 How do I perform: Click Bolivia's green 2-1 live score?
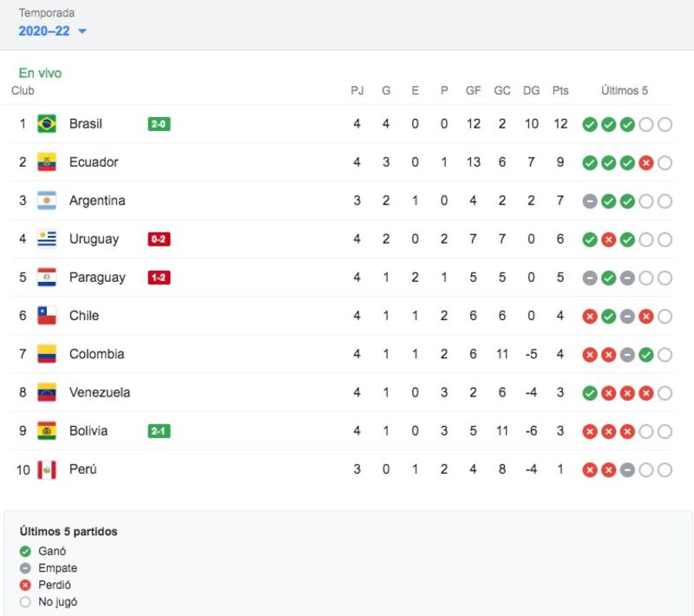[x=159, y=431]
